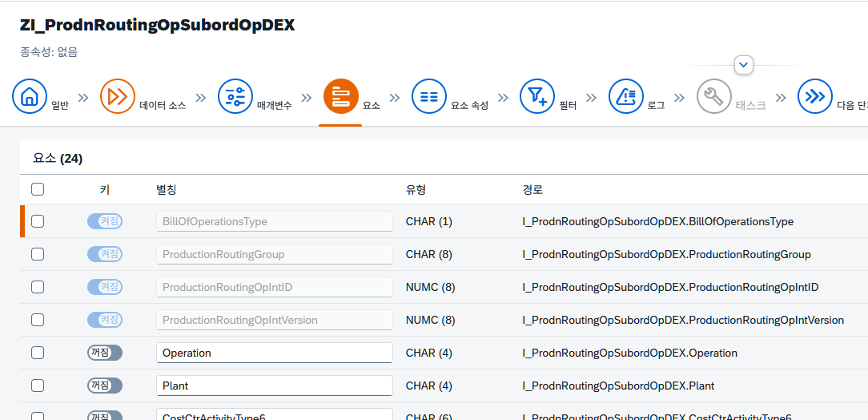
Task: Switch to the 매개변수 tab label
Action: 275,106
